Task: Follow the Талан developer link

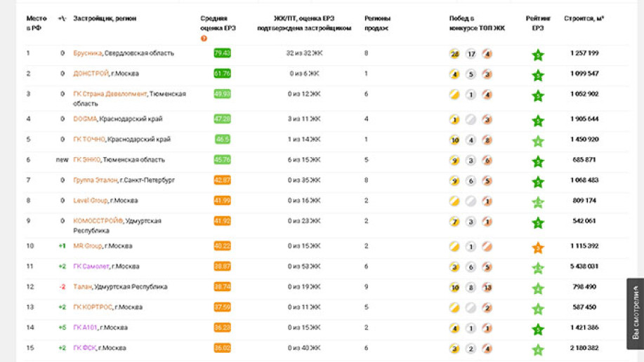Action: (82, 287)
